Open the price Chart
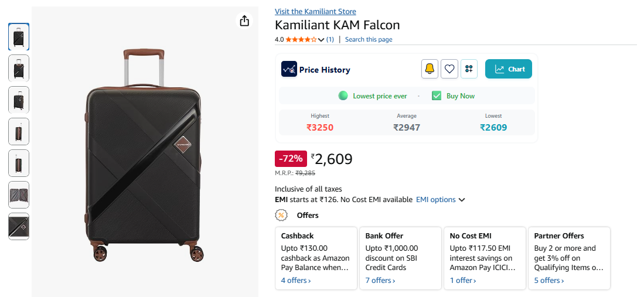 coord(509,69)
